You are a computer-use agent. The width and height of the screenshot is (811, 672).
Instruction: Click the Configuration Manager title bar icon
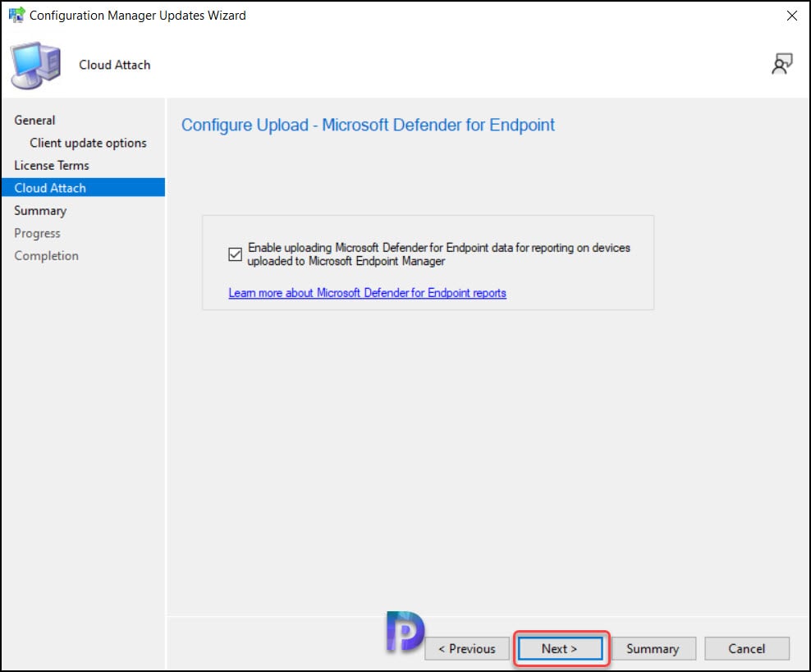pos(16,15)
